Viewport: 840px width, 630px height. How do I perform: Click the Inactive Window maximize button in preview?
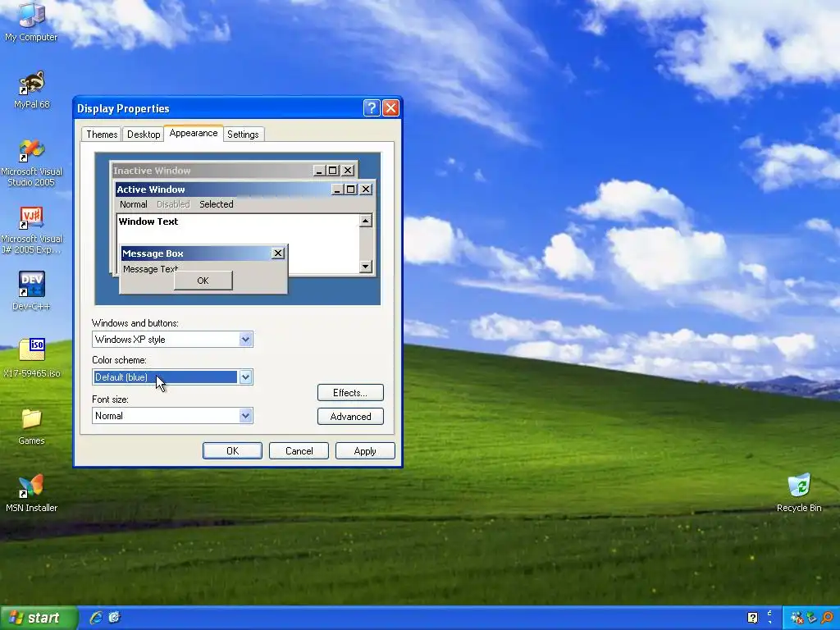pos(333,171)
